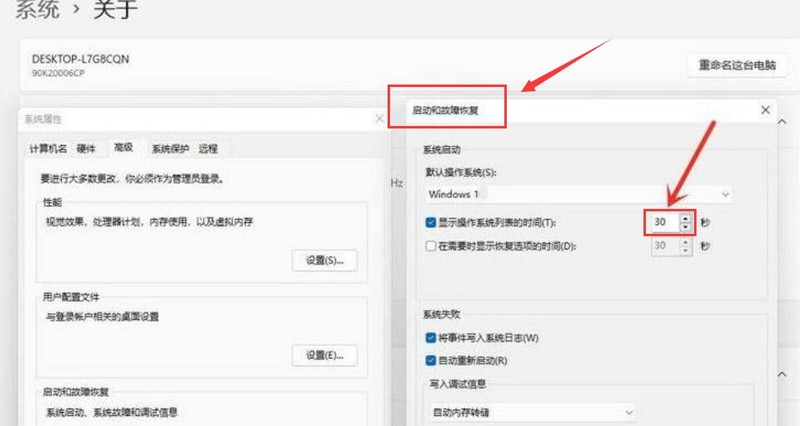Enable the 在需要时显示恢复选项的时间 checkbox
This screenshot has width=800, height=426.
tap(431, 245)
